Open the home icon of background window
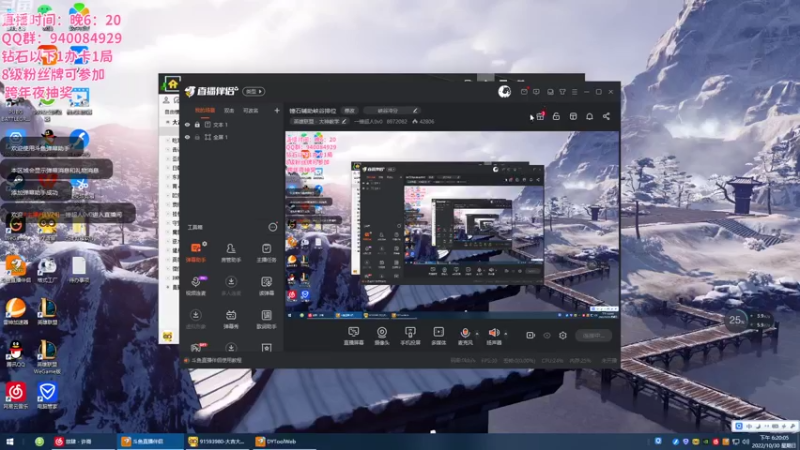This screenshot has height=450, width=800. click(172, 84)
